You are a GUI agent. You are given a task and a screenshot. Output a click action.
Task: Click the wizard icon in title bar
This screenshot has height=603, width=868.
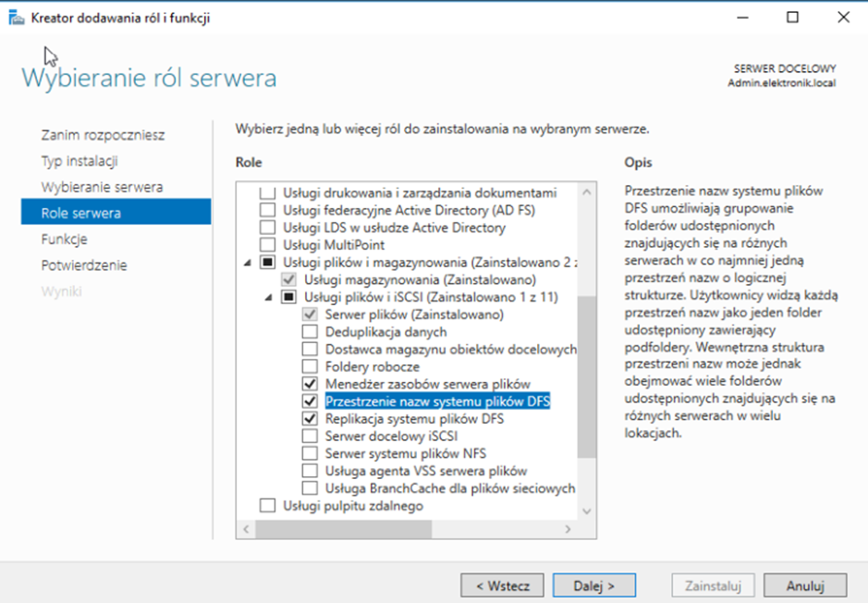point(17,18)
